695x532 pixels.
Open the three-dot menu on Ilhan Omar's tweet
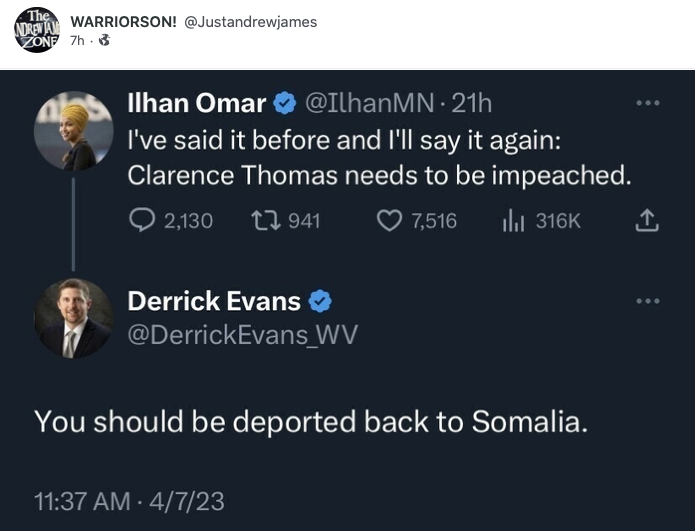pos(648,103)
